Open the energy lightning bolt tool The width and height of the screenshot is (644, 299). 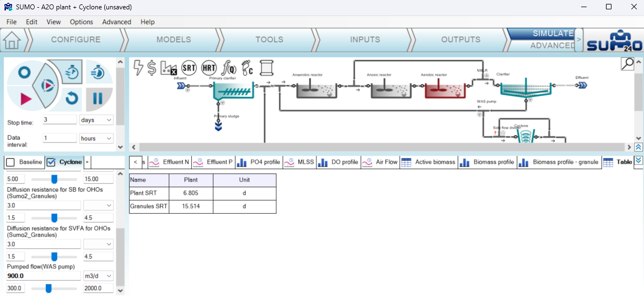(138, 68)
